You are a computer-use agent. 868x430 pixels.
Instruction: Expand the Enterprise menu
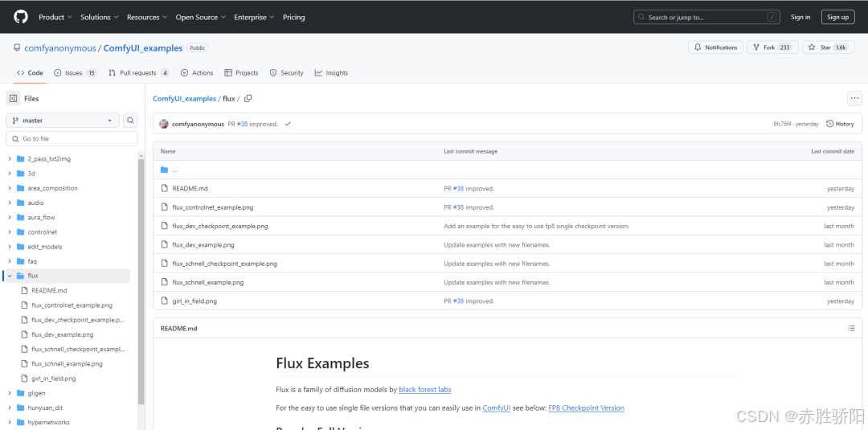tap(254, 17)
